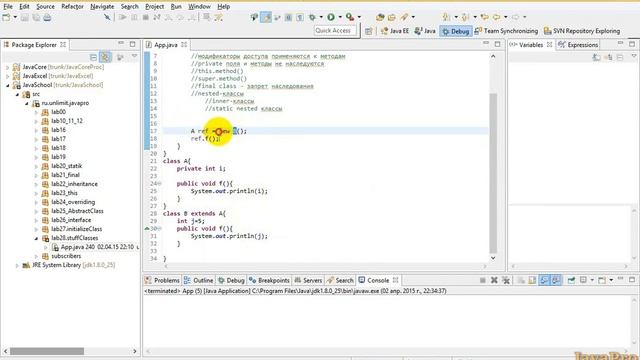The width and height of the screenshot is (640, 360).
Task: Open the File menu
Action: tap(8, 7)
